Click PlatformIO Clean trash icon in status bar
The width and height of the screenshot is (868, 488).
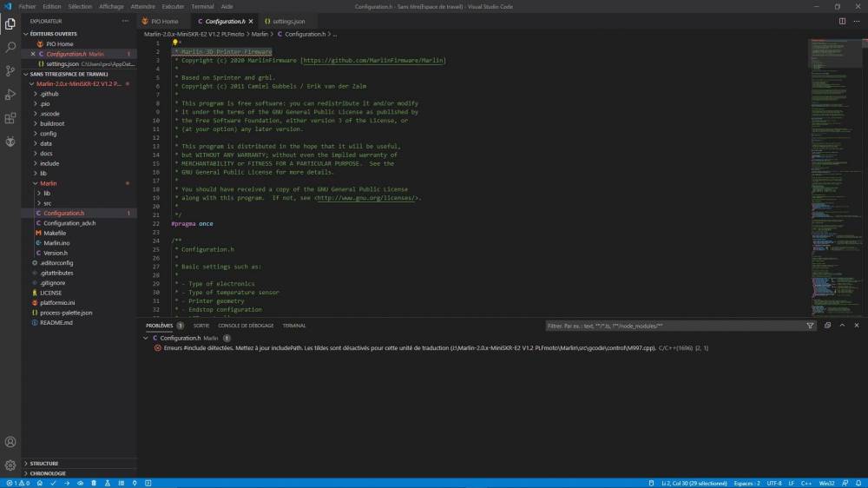tap(94, 483)
